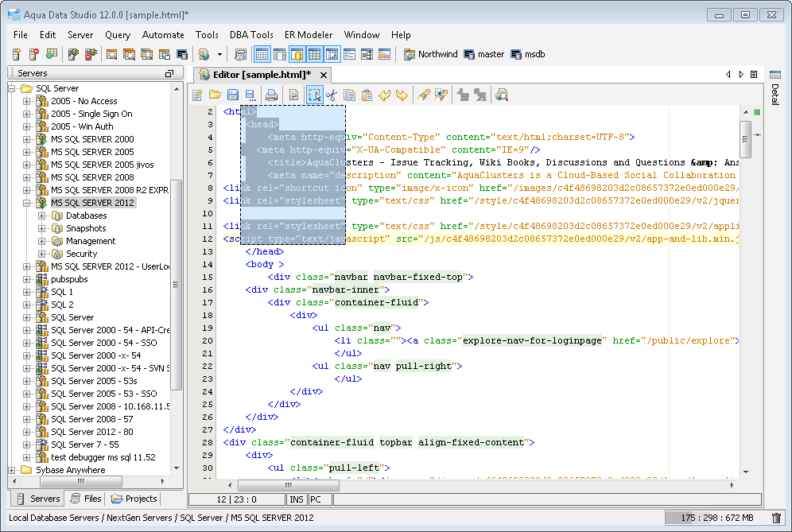792x532 pixels.
Task: Open the ER Modeler menu
Action: pyautogui.click(x=309, y=35)
